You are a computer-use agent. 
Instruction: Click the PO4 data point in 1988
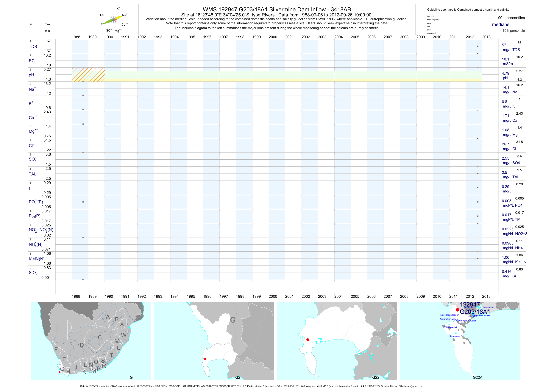[x=83, y=202]
